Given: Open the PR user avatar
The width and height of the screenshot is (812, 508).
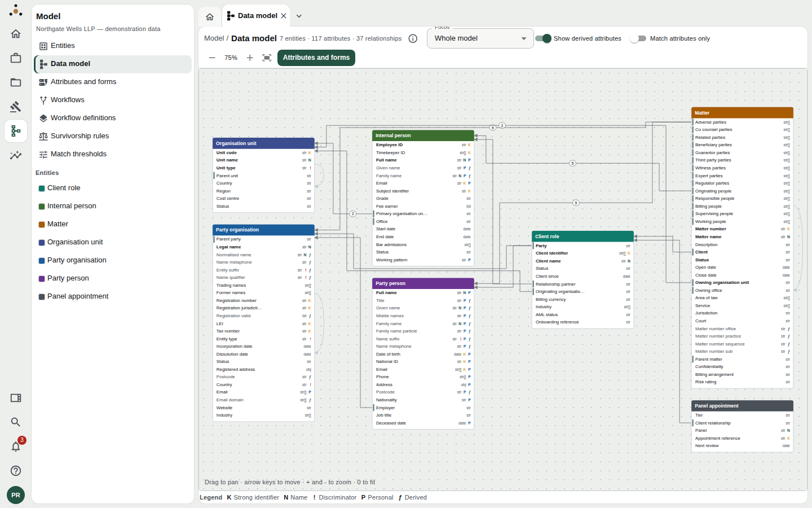Looking at the screenshot, I should 16,495.
